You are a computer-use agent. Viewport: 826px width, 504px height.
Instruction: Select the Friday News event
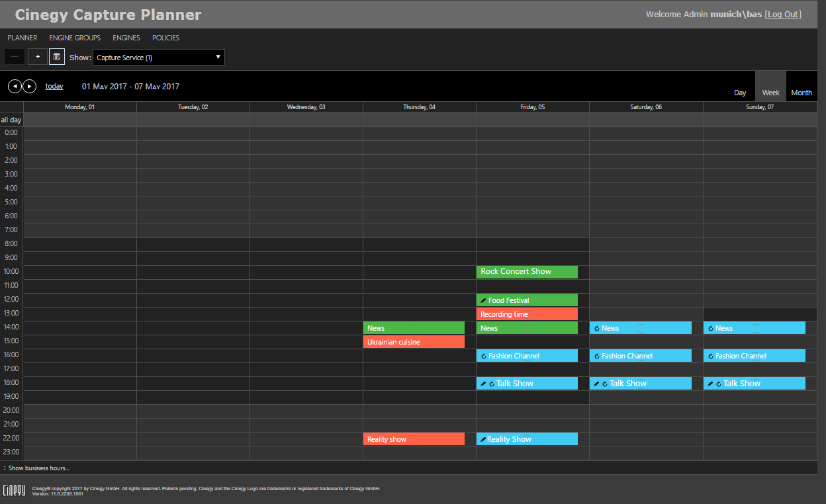tap(527, 328)
